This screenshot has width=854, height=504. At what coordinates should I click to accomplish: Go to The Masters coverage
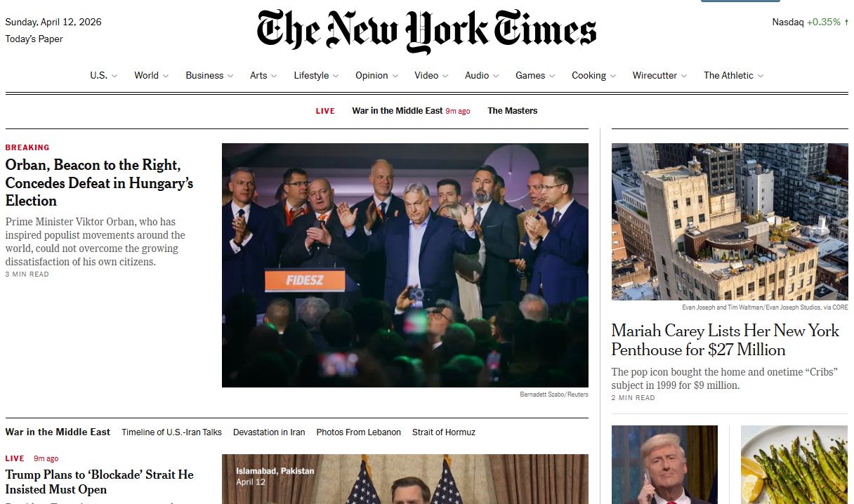coord(513,111)
